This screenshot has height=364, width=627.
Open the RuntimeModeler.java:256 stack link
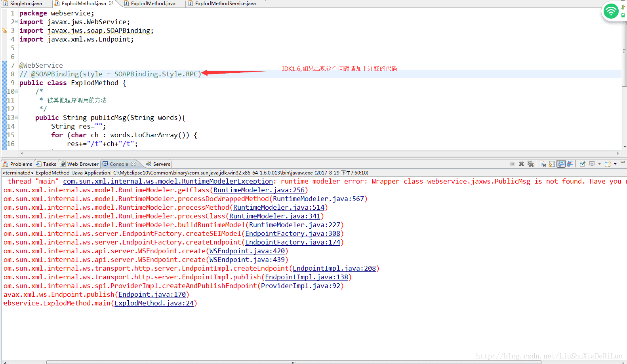coord(259,190)
